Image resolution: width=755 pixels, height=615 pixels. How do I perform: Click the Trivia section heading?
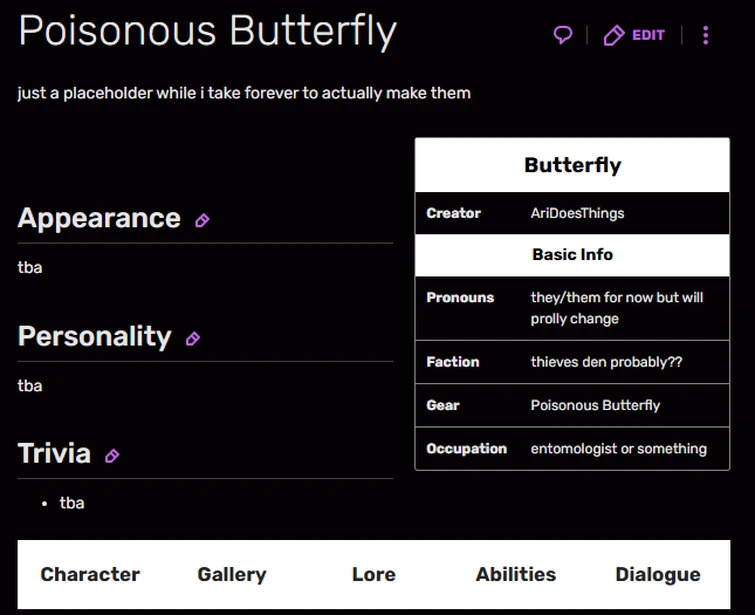click(x=54, y=454)
